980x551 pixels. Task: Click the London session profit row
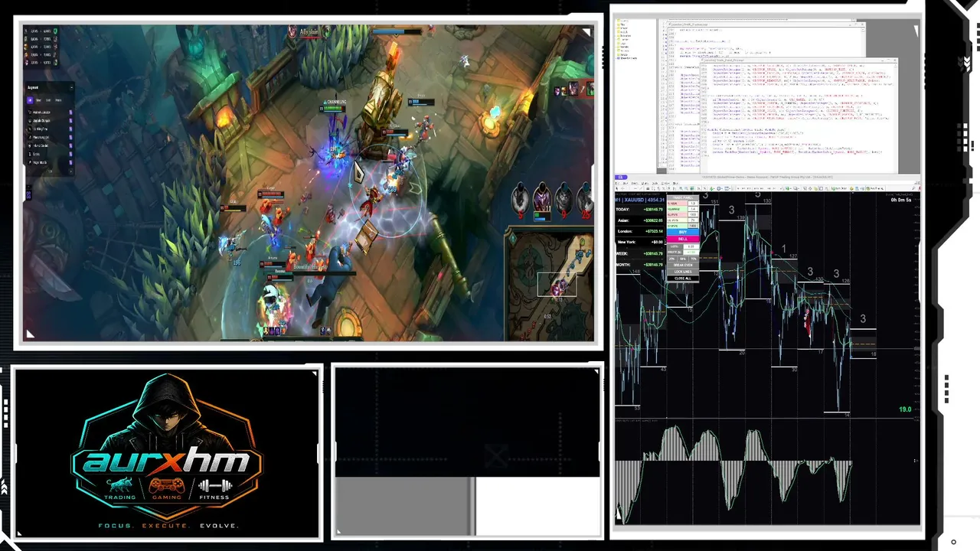coord(640,231)
